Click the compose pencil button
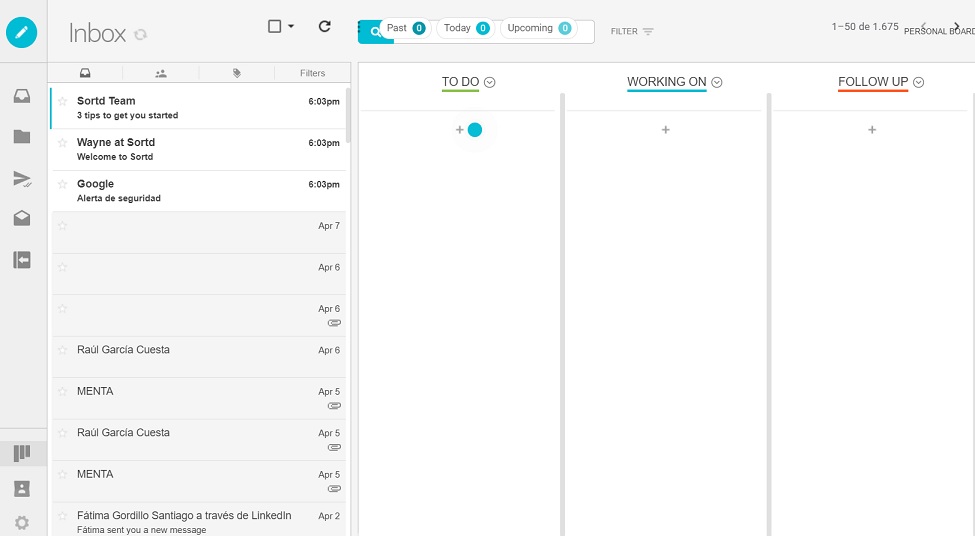This screenshot has height=536, width=975. pos(22,33)
